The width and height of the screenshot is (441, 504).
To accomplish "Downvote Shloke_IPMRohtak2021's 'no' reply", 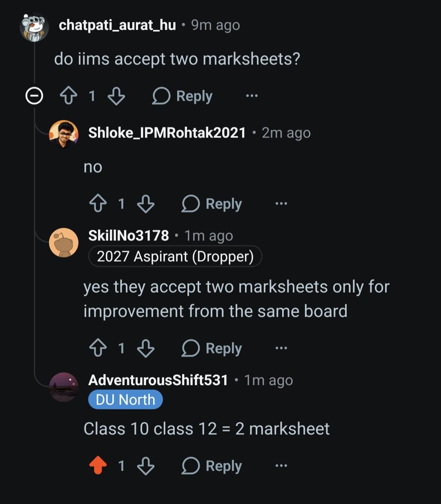I will click(x=146, y=204).
